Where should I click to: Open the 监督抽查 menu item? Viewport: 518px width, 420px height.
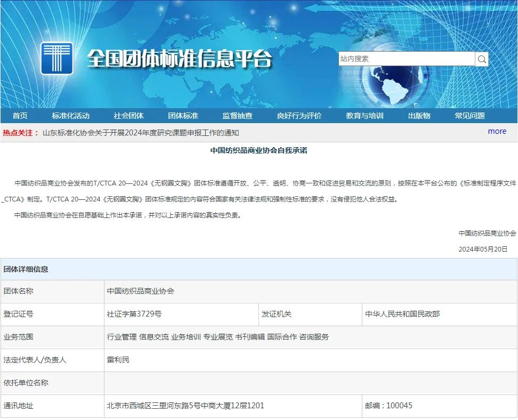[x=237, y=116]
